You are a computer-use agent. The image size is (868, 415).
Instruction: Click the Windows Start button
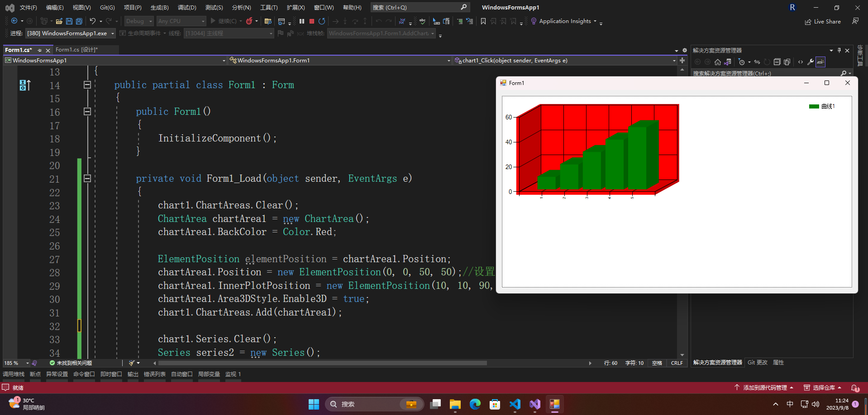point(314,404)
